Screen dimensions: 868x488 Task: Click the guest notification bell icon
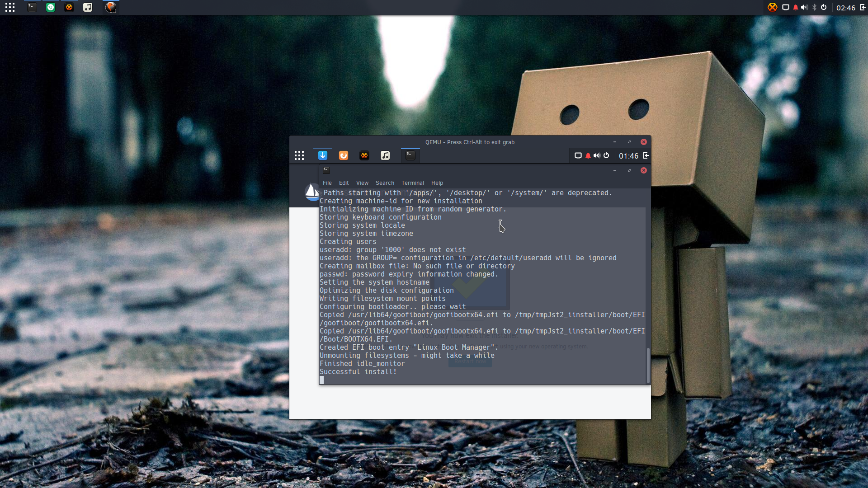pyautogui.click(x=588, y=155)
